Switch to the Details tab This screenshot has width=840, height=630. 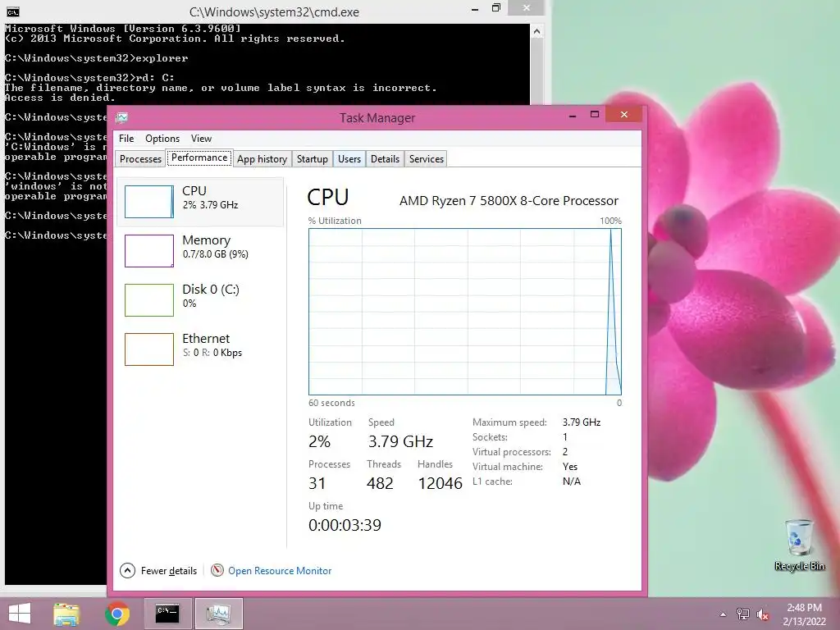coord(386,158)
